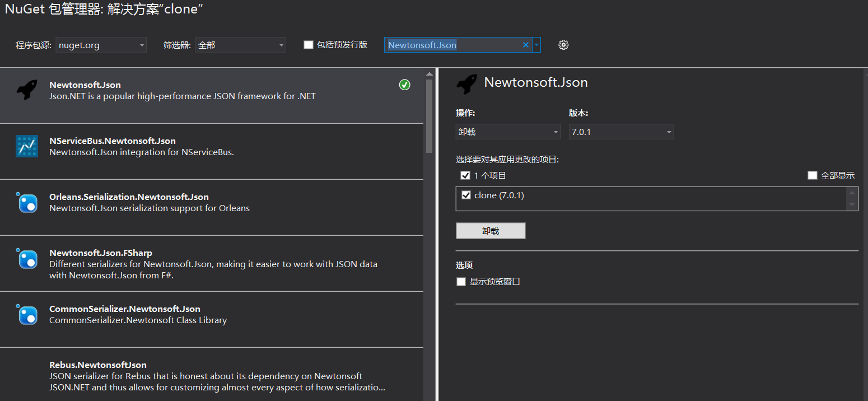868x401 pixels.
Task: Select the Newtonsoft.Json.FSharp package title
Action: click(x=101, y=253)
